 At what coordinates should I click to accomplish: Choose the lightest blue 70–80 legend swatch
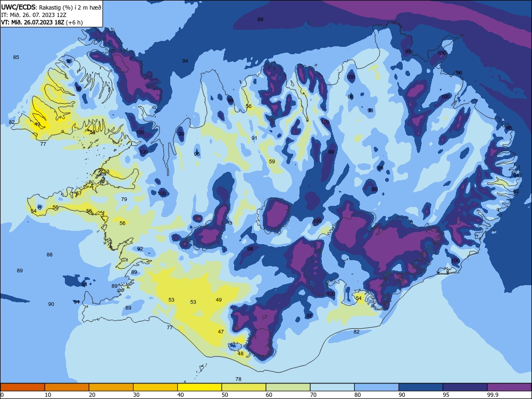pos(332,387)
